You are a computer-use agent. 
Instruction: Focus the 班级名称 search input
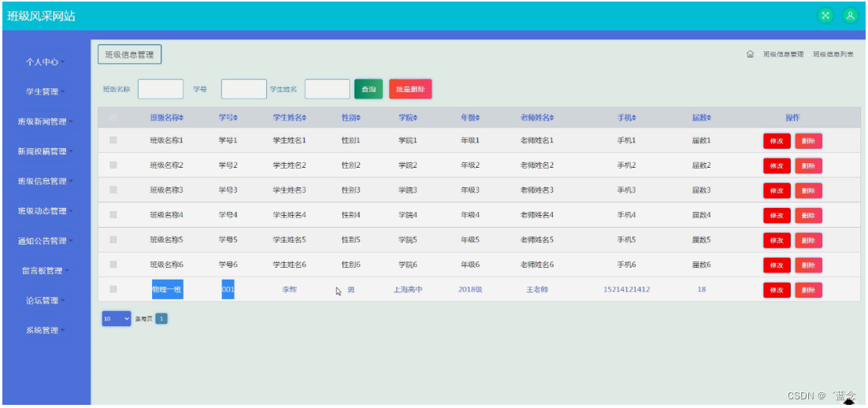tap(161, 89)
